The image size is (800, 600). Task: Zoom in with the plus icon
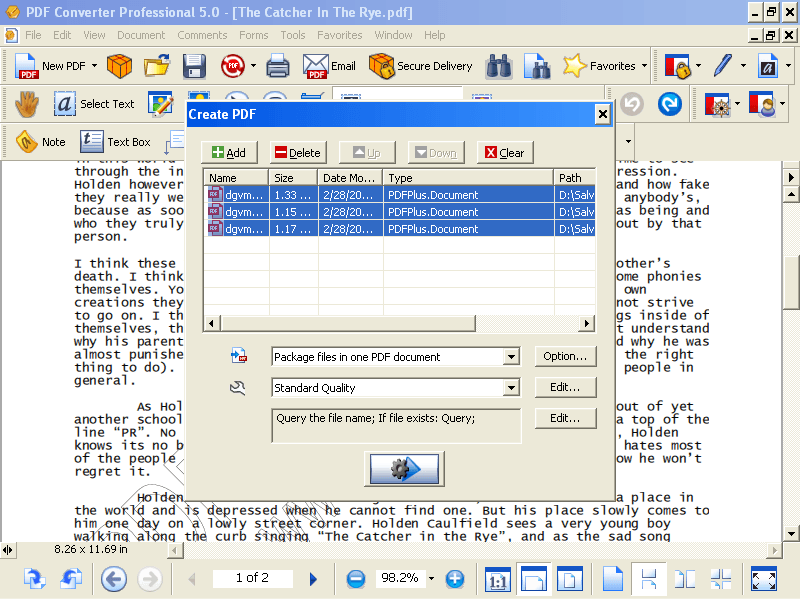pyautogui.click(x=455, y=579)
